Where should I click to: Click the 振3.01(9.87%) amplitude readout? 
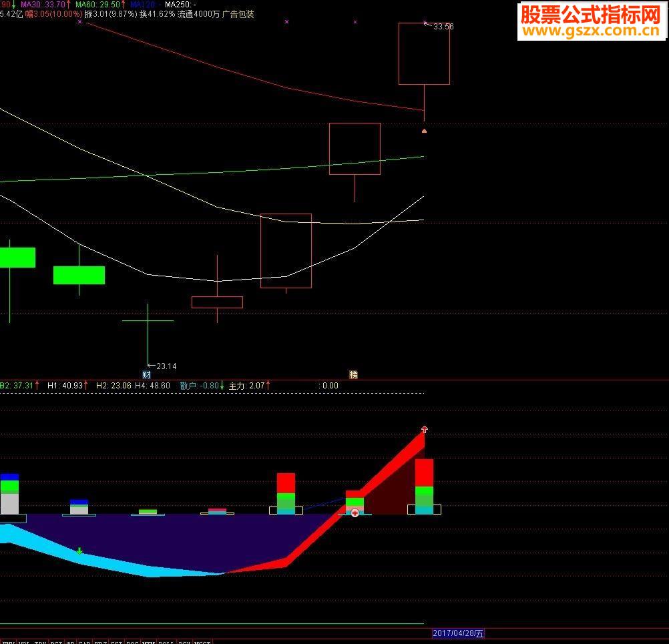click(x=111, y=14)
